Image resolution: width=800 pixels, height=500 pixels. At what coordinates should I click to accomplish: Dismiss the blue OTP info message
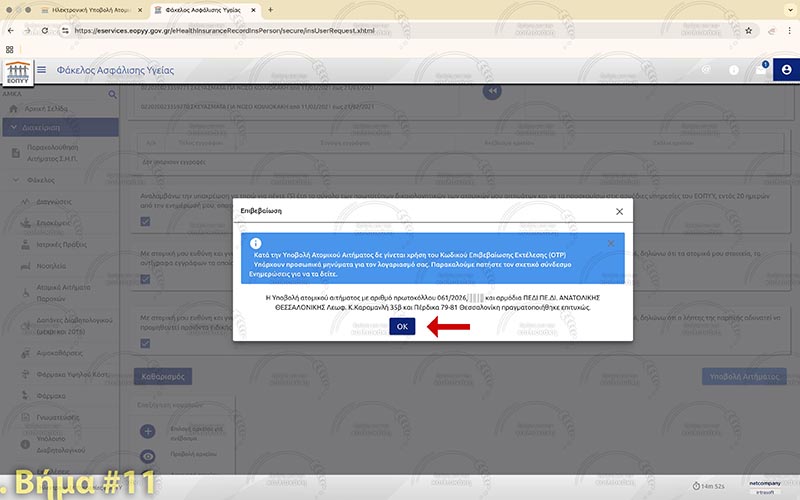[612, 243]
